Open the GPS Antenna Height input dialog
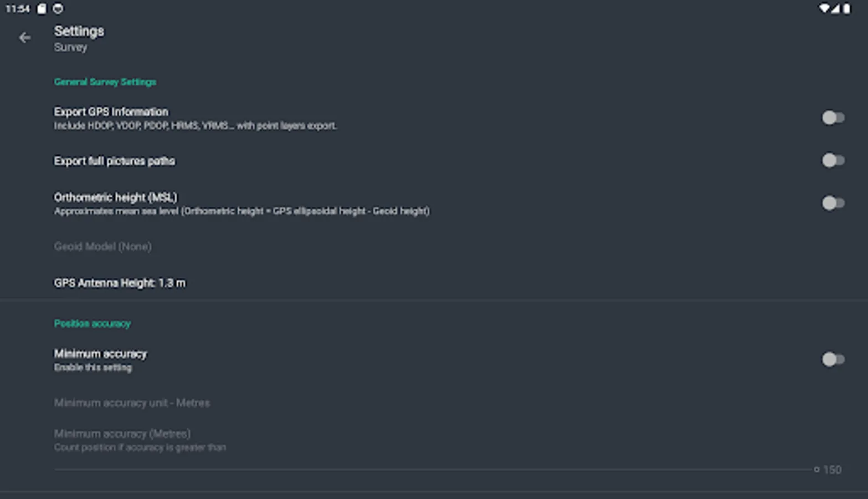Viewport: 868px width, 499px height. click(x=120, y=283)
